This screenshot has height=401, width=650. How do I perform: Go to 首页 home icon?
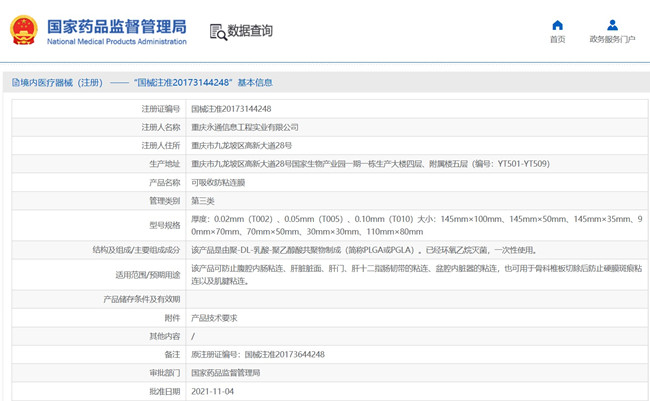click(558, 25)
